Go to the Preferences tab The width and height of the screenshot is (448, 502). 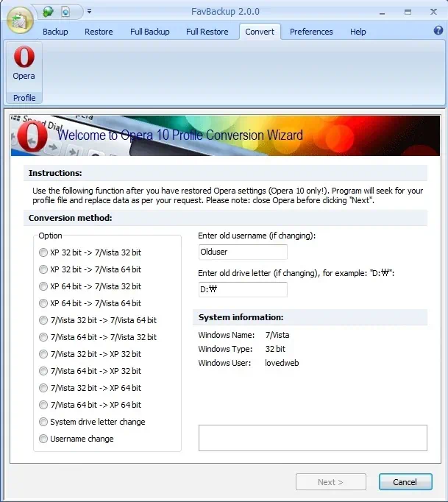(311, 32)
